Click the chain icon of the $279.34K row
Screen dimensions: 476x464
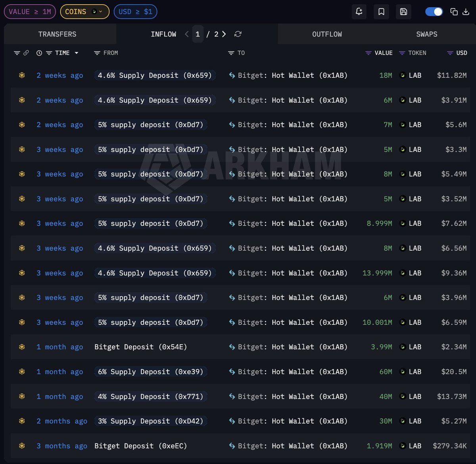22,446
